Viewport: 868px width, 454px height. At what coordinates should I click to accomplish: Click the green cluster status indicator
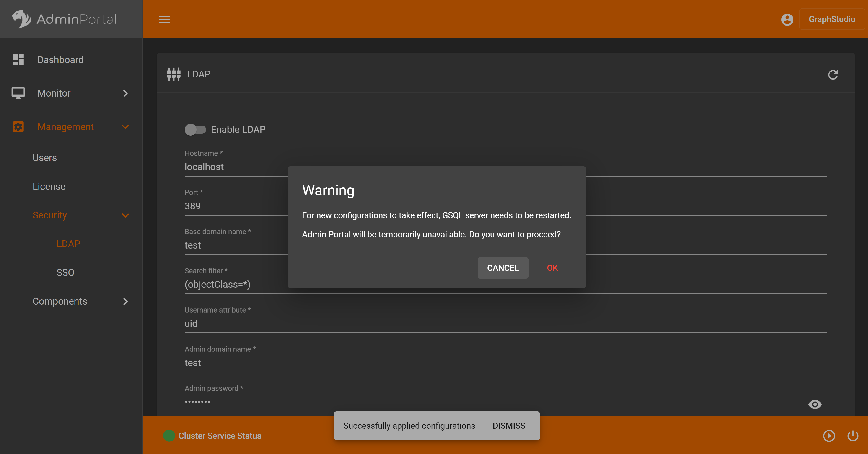point(169,436)
